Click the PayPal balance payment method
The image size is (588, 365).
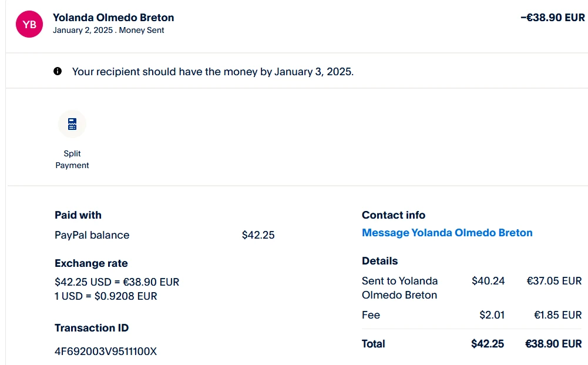tap(92, 235)
